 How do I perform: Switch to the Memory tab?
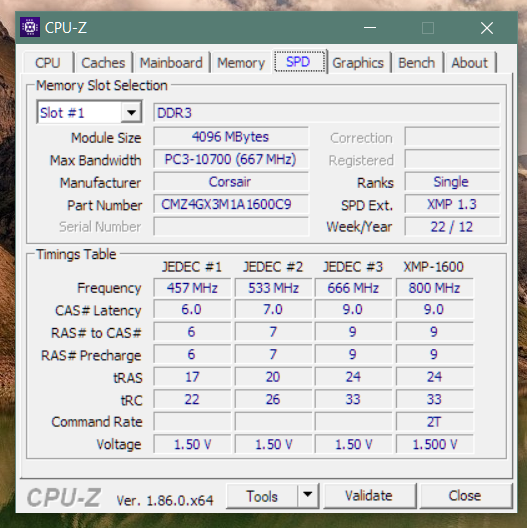[x=241, y=63]
